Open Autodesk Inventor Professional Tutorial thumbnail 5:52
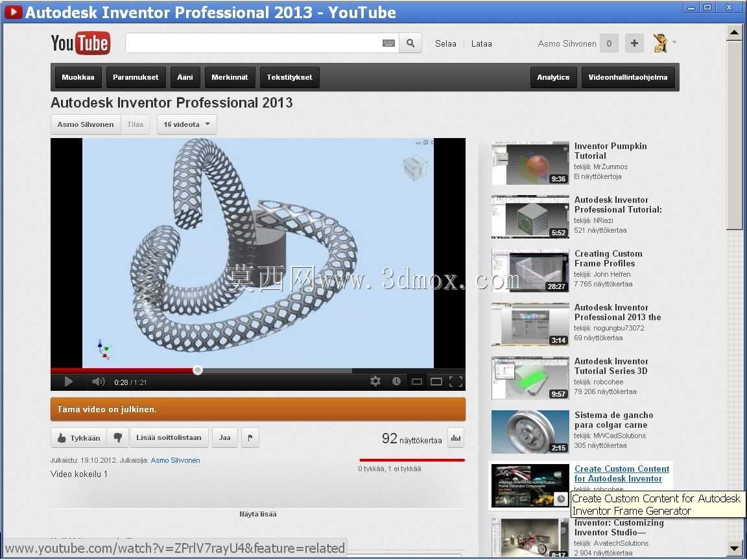 click(530, 216)
